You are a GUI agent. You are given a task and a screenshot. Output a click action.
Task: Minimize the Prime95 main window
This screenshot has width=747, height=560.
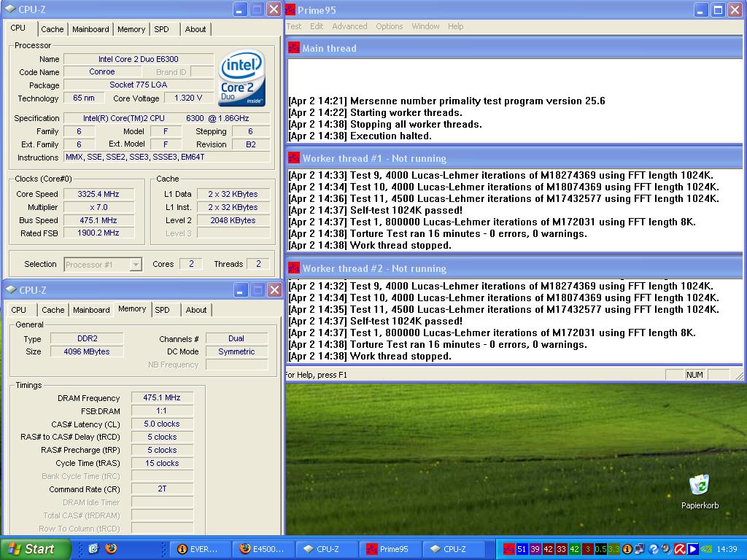pos(700,10)
